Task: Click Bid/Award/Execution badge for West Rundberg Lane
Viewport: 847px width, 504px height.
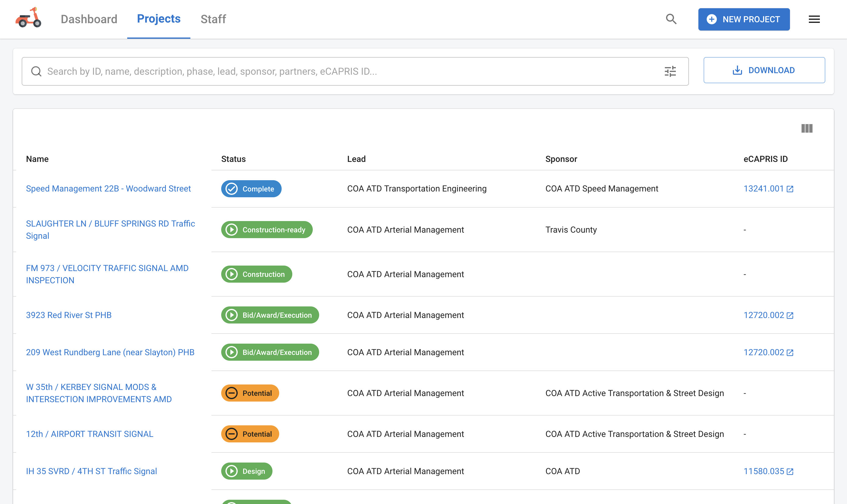Action: click(x=270, y=352)
